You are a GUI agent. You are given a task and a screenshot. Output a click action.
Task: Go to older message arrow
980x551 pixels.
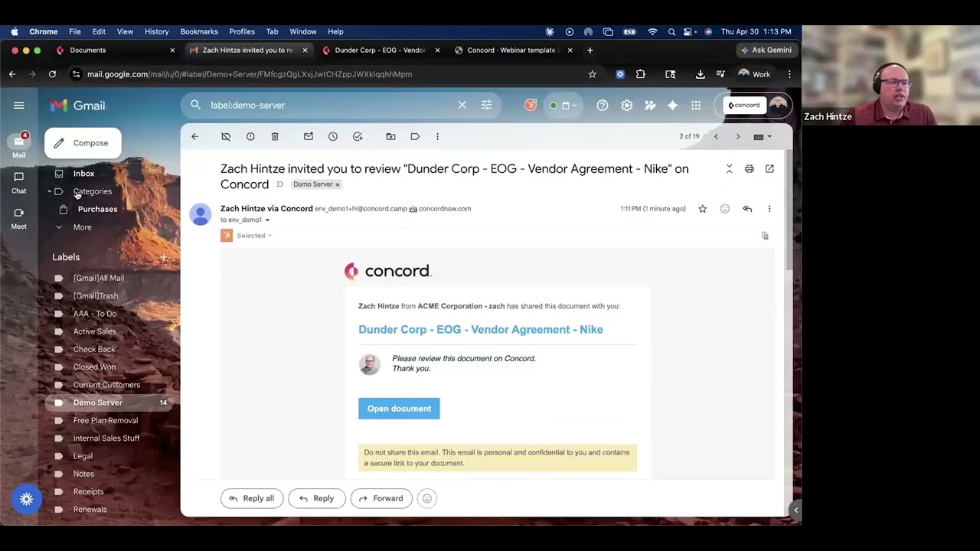738,136
